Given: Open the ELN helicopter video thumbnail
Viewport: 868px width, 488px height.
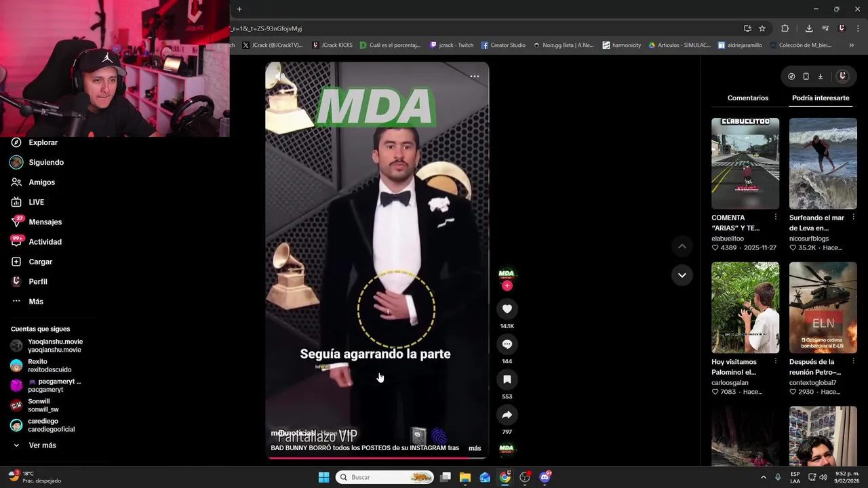Looking at the screenshot, I should pyautogui.click(x=823, y=308).
